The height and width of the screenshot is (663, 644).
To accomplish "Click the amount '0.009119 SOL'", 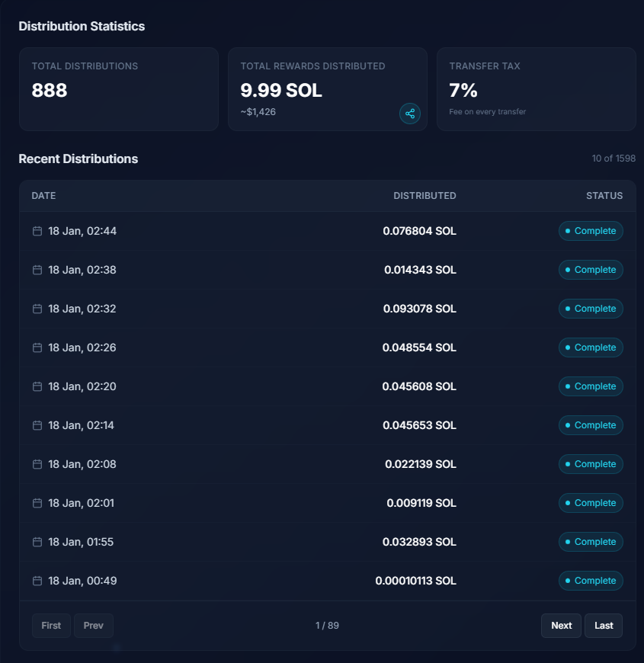I will pyautogui.click(x=421, y=503).
